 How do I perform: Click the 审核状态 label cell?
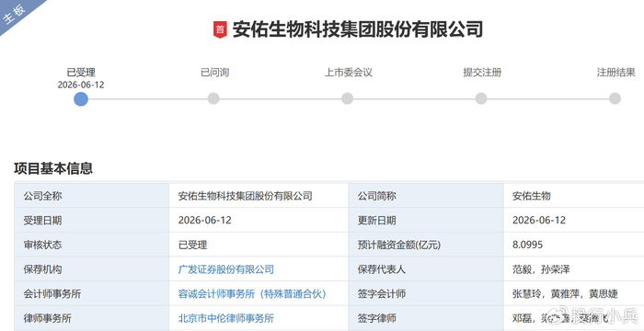92,245
